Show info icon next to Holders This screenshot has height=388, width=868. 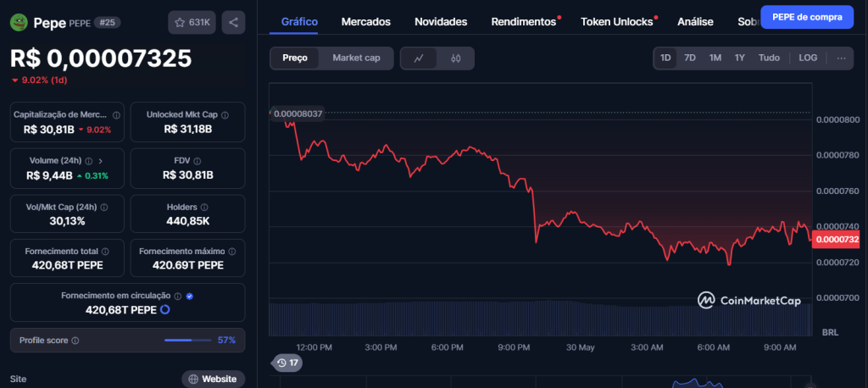(x=204, y=207)
